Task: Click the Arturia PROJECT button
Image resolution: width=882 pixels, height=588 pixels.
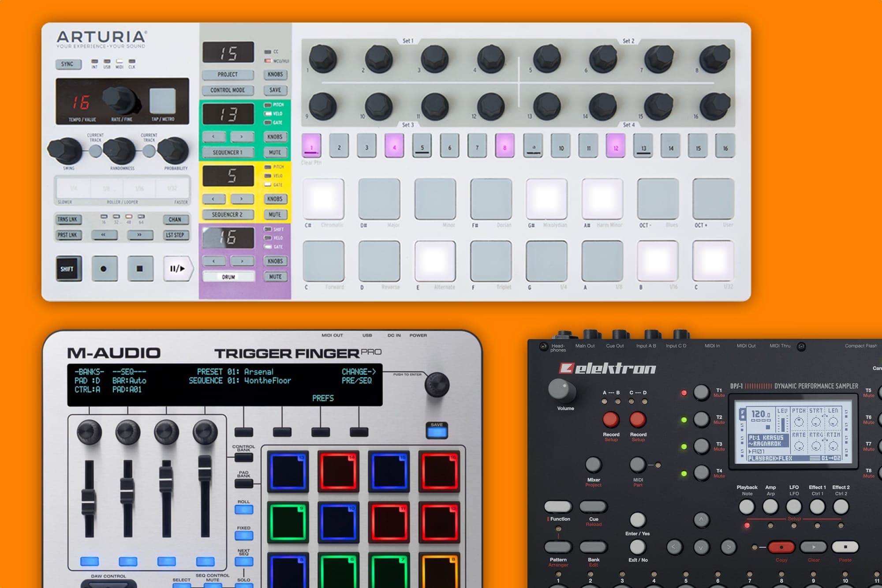Action: point(228,75)
